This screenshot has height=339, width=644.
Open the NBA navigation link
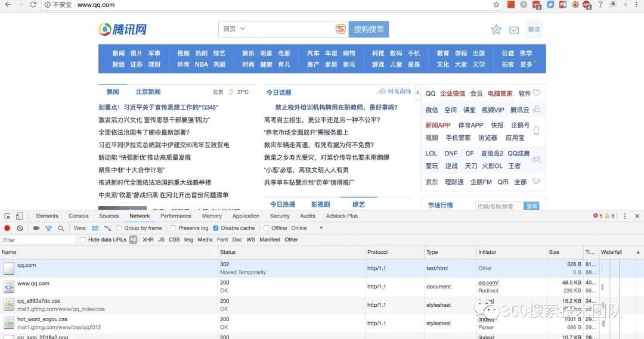pyautogui.click(x=202, y=64)
